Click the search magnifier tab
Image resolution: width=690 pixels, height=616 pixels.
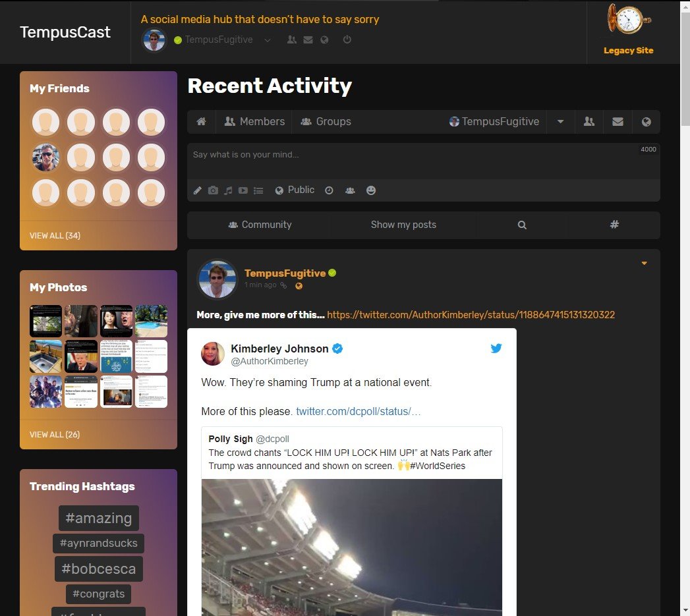click(x=522, y=225)
